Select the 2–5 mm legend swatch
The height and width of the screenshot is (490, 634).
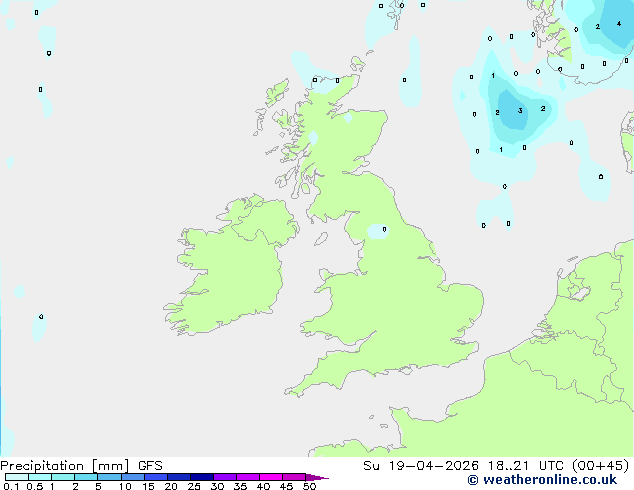click(x=86, y=477)
